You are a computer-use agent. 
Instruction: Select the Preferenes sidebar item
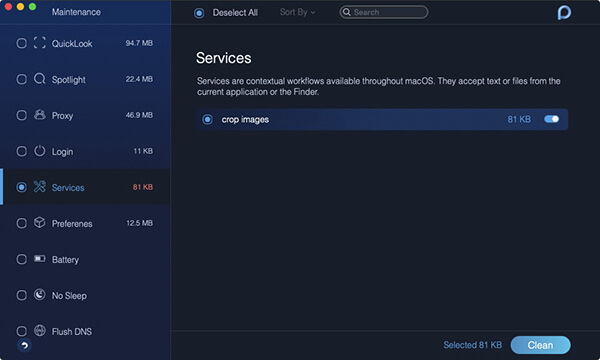coord(85,223)
